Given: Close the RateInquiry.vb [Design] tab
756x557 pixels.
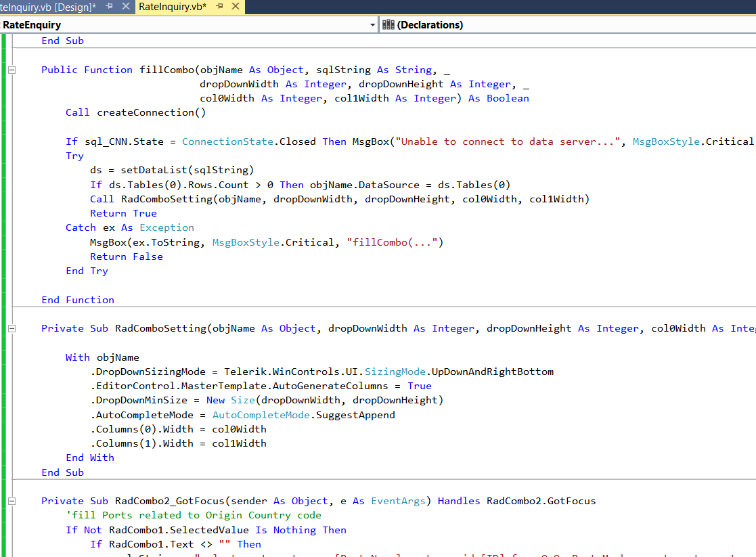Looking at the screenshot, I should tap(126, 6).
